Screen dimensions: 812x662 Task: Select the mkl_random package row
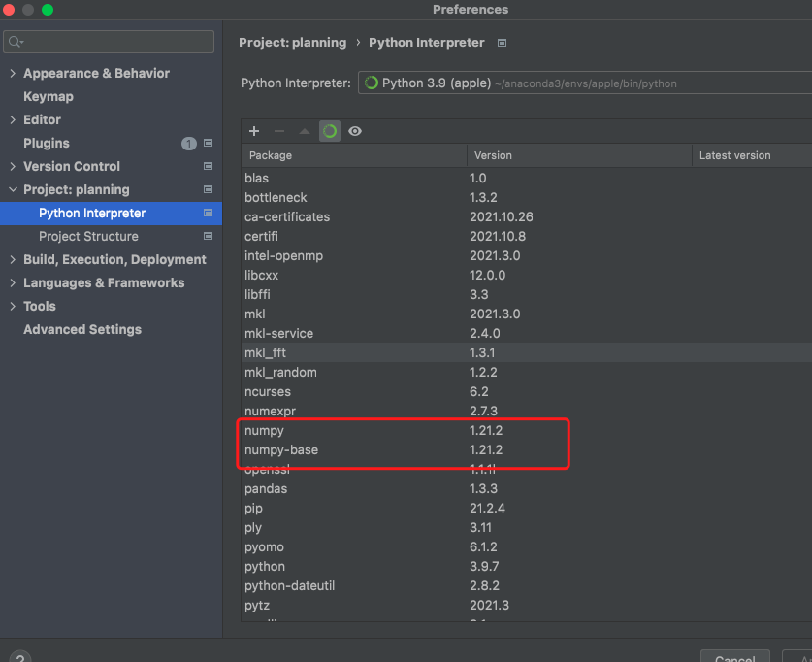click(526, 373)
